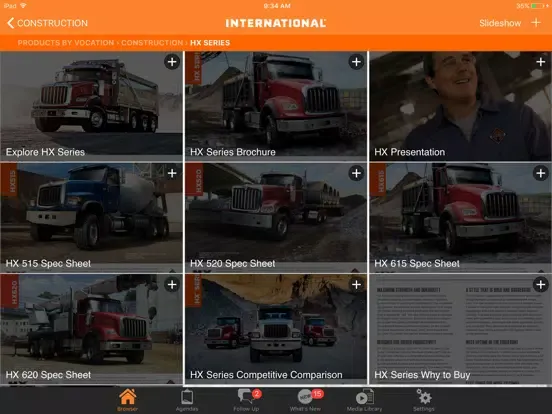This screenshot has width=552, height=414.
Task: Open HX 520 Spec Sheet thumbnail
Action: point(276,217)
